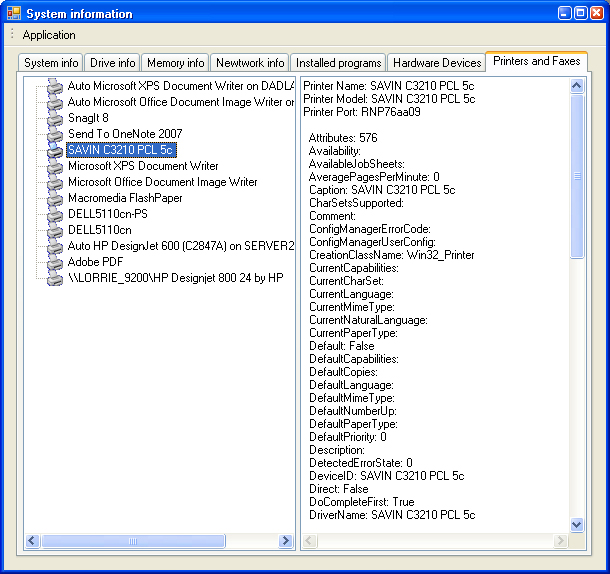Viewport: 610px width, 574px height.
Task: Select SAVIN C3210 PCL 5c in the tree
Action: tap(121, 150)
